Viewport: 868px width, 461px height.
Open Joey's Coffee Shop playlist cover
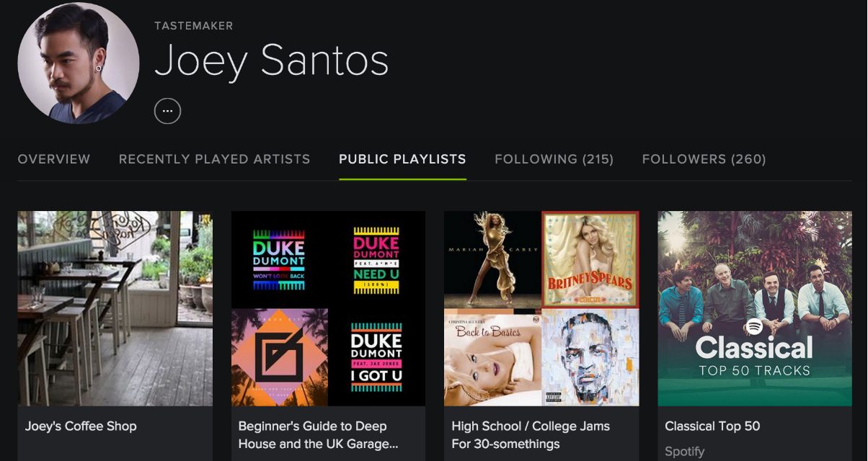click(x=115, y=308)
